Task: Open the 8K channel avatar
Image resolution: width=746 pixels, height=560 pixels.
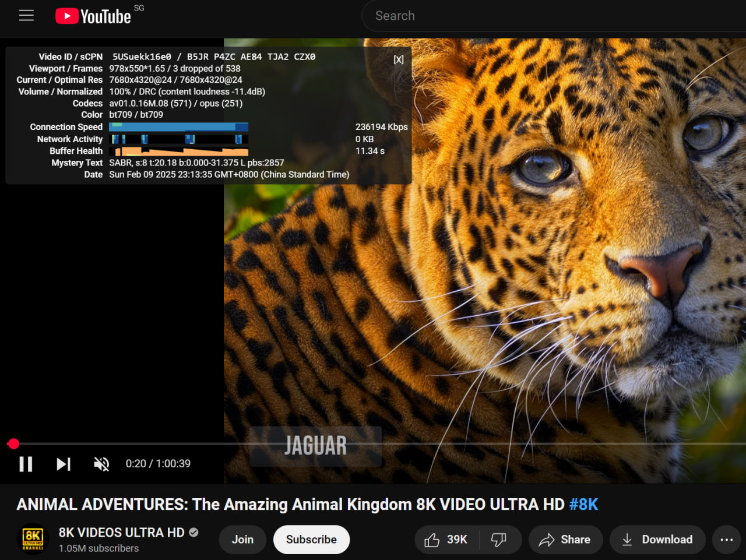Action: coord(33,539)
